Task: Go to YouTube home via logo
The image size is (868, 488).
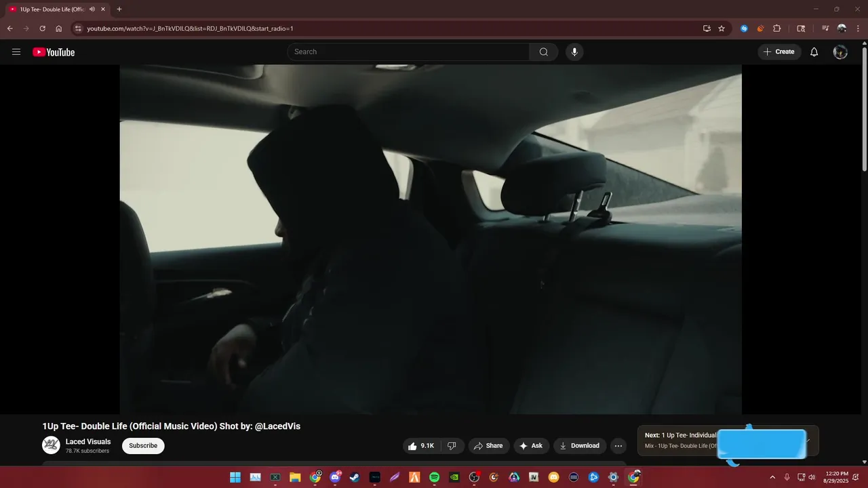Action: [54, 52]
